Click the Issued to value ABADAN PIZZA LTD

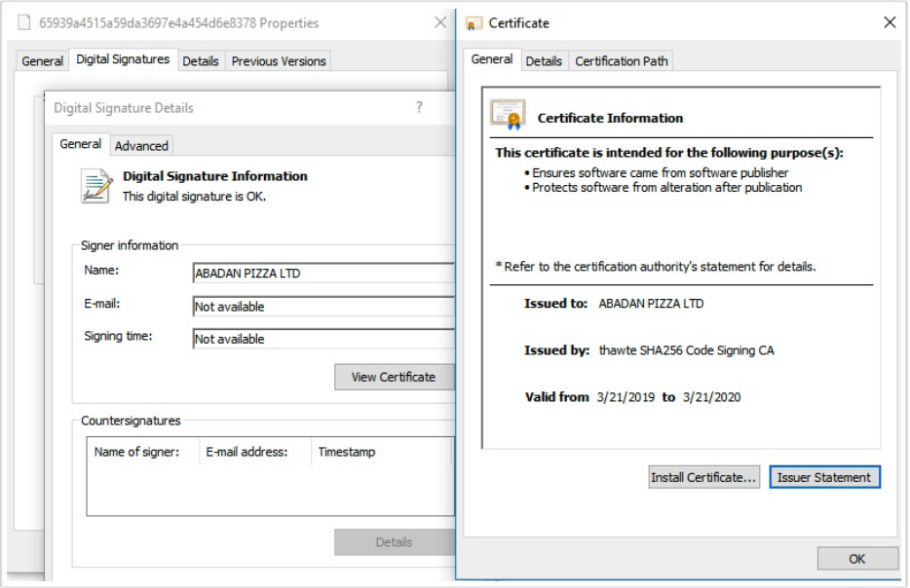651,304
